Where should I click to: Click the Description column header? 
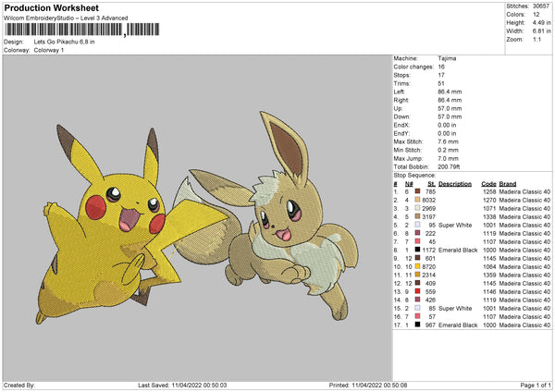pyautogui.click(x=455, y=183)
